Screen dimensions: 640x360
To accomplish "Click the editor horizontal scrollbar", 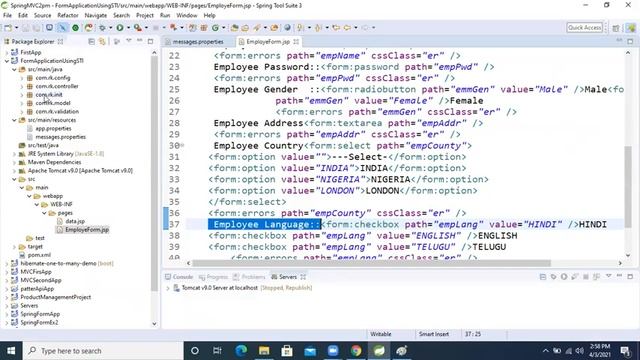I will (x=371, y=263).
